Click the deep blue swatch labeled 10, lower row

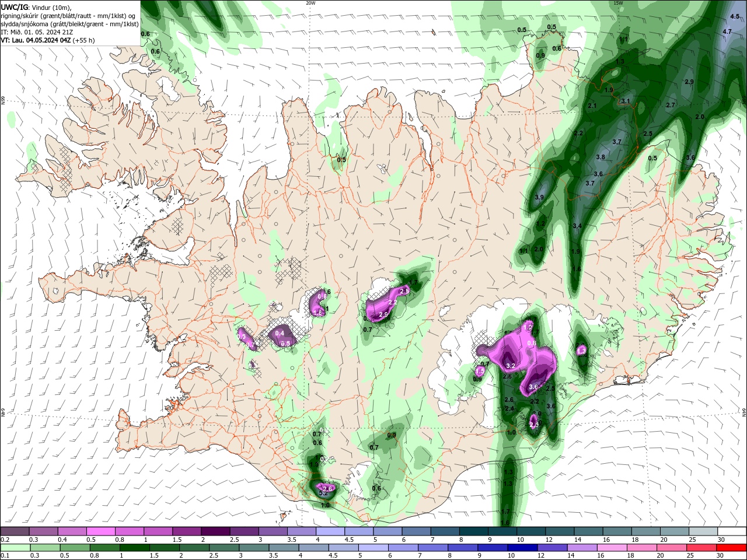tap(522, 548)
